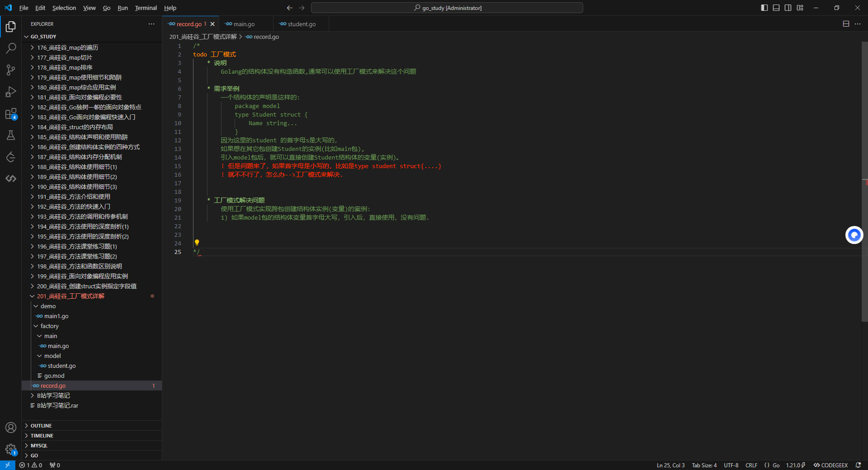Screen dimensions: 868x470
Task: Open the Terminal menu
Action: [x=146, y=8]
